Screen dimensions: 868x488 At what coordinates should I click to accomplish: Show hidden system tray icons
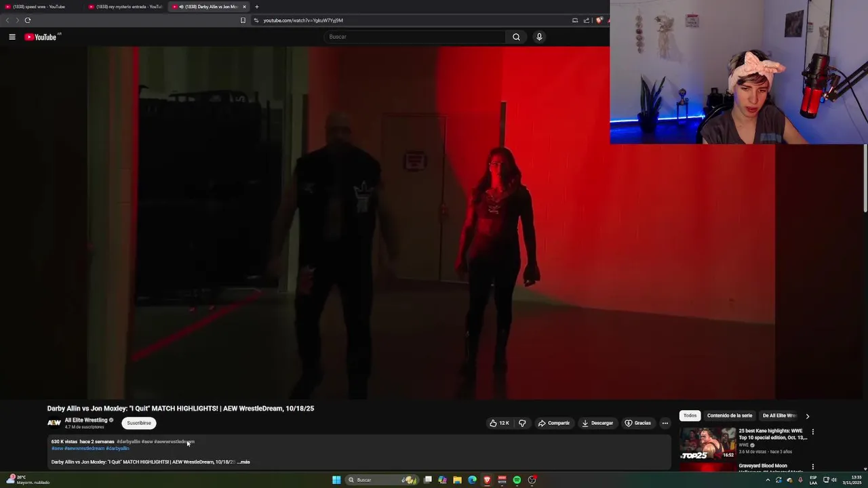[768, 480]
